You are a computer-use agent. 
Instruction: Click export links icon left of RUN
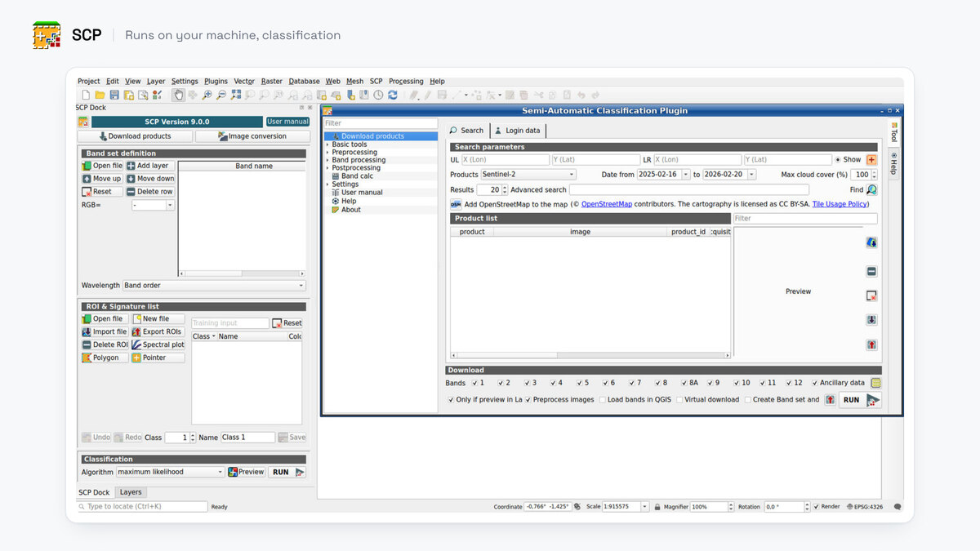(x=830, y=400)
